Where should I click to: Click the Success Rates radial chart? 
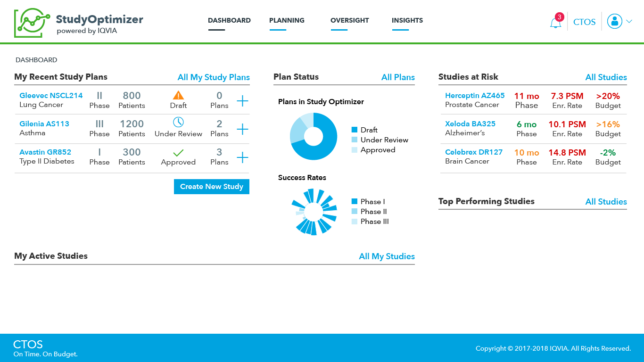(x=314, y=212)
